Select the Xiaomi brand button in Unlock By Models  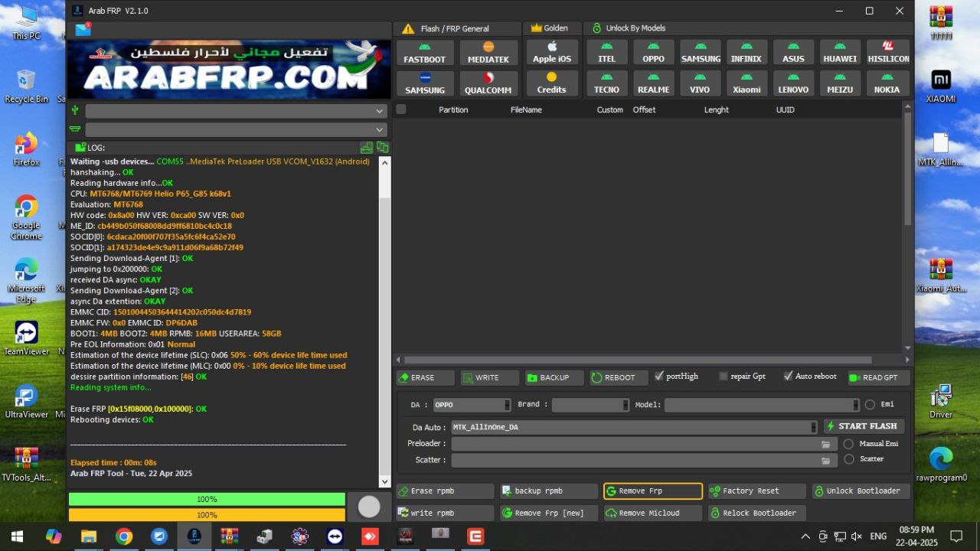click(x=746, y=83)
